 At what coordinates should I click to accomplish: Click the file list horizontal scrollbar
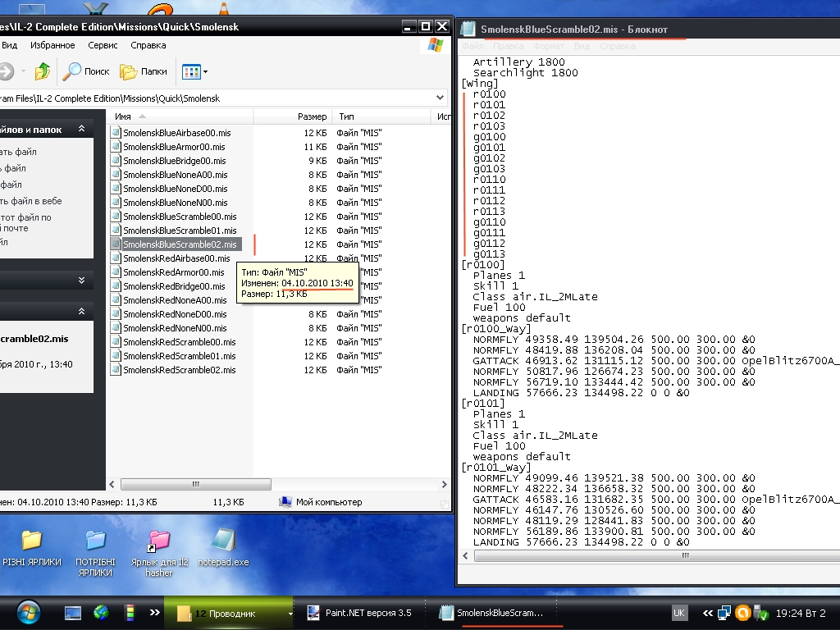pos(197,484)
